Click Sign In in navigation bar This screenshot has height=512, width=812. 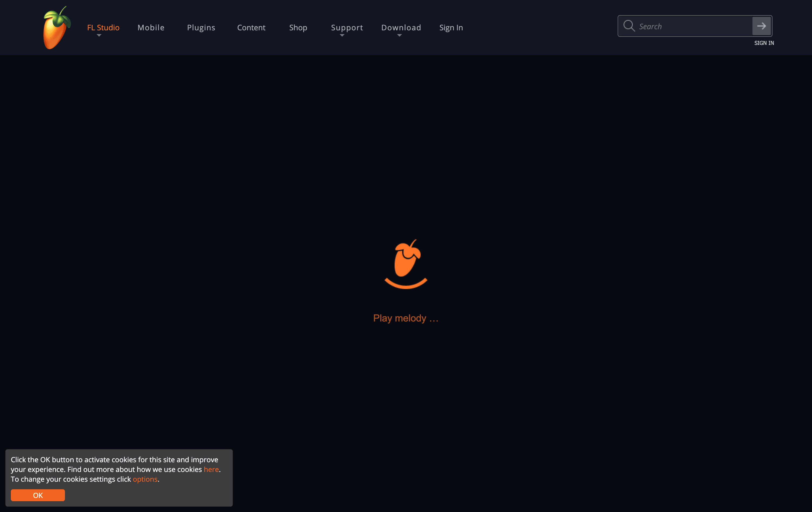click(x=451, y=28)
